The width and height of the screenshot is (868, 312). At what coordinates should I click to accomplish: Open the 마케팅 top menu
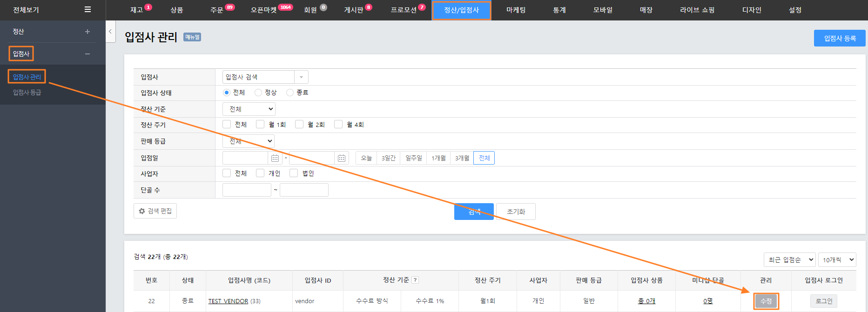(x=516, y=10)
